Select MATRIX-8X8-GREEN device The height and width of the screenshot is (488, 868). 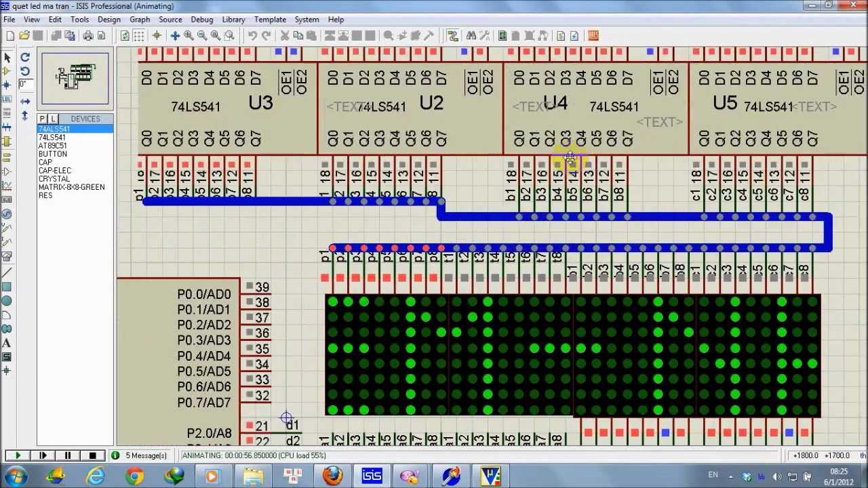[x=71, y=187]
